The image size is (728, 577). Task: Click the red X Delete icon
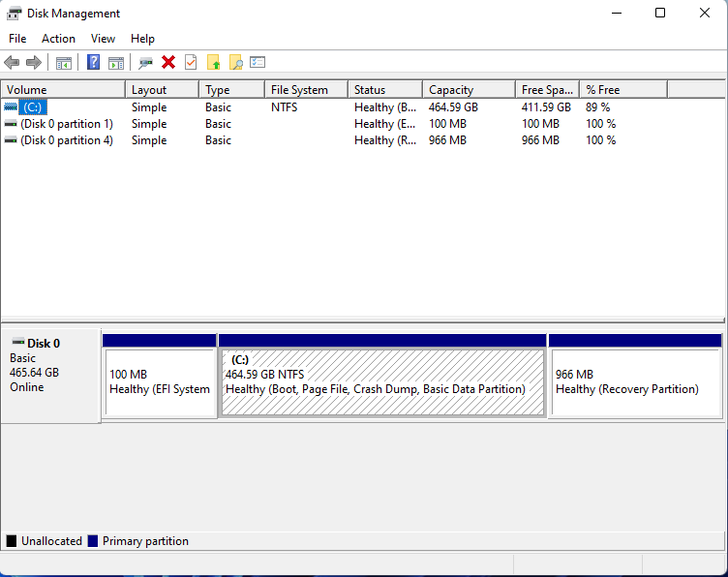click(x=168, y=62)
